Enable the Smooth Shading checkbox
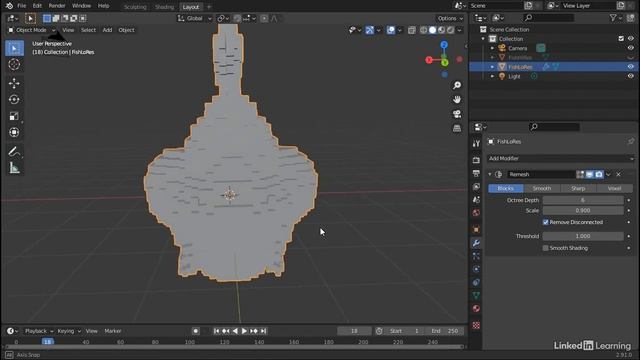 pyautogui.click(x=545, y=248)
